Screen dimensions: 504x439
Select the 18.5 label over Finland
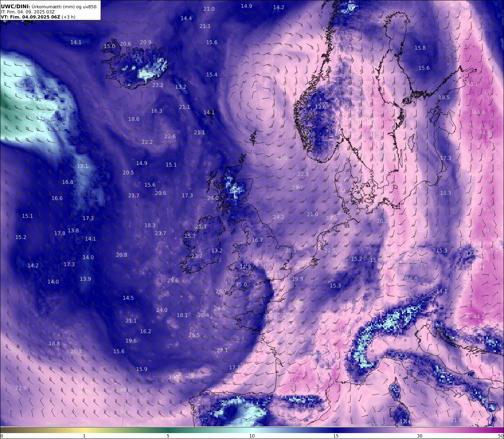(444, 98)
